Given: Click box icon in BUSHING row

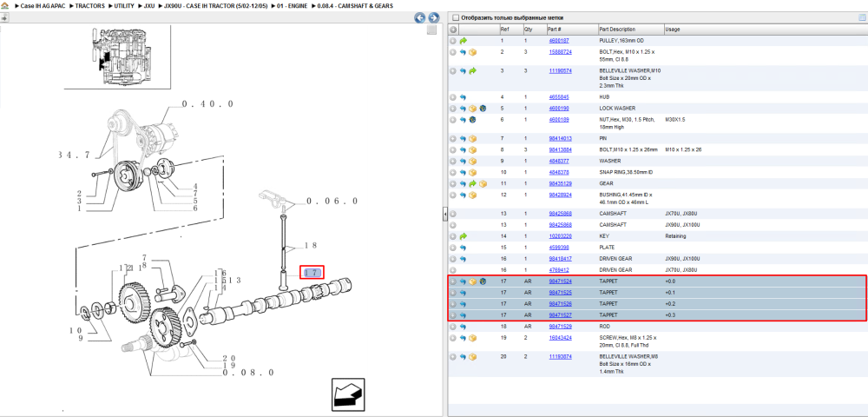Looking at the screenshot, I should pyautogui.click(x=473, y=195).
